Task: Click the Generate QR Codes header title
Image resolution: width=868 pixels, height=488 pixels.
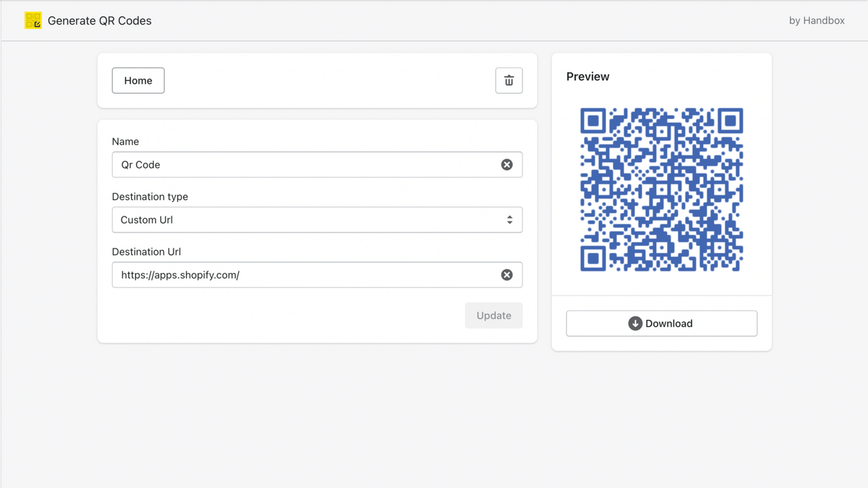Action: click(99, 20)
